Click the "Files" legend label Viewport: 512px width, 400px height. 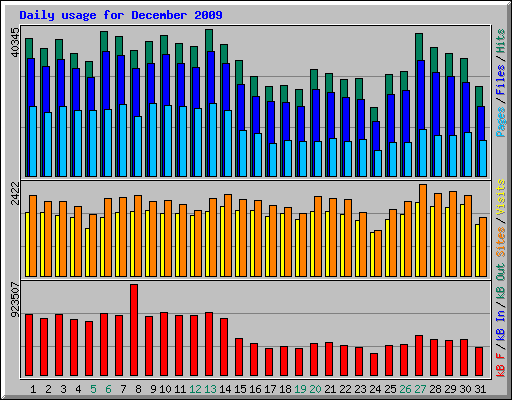click(x=500, y=79)
